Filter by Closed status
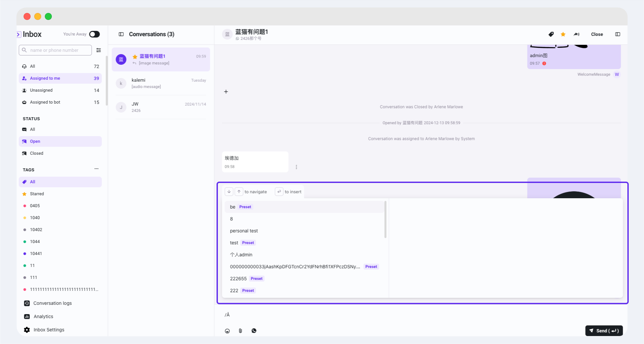 click(x=37, y=153)
